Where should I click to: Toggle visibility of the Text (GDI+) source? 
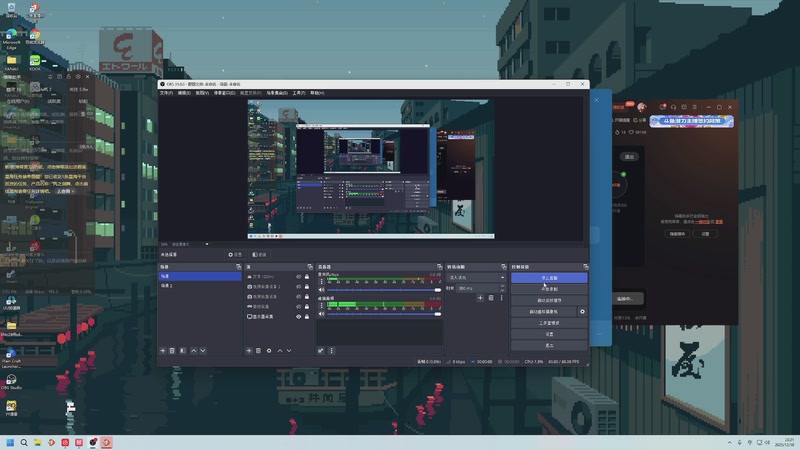coord(298,277)
